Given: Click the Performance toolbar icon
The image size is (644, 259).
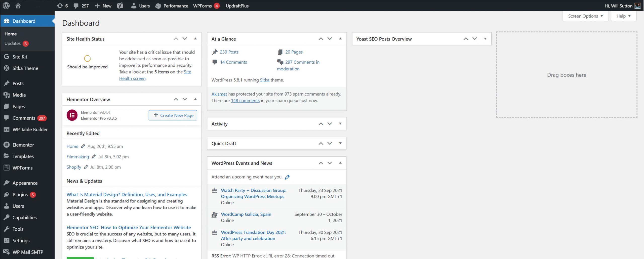Looking at the screenshot, I should point(158,6).
